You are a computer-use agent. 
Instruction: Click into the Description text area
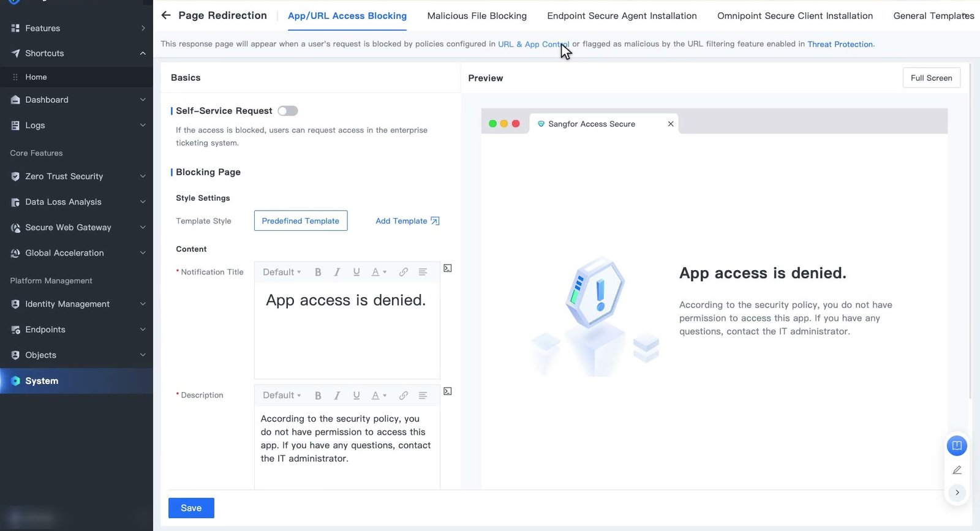point(347,447)
